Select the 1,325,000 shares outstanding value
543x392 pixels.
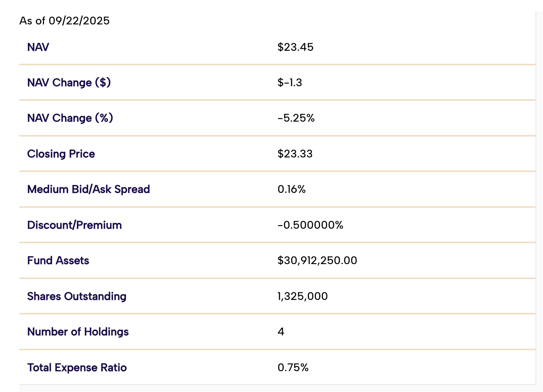pyautogui.click(x=303, y=296)
